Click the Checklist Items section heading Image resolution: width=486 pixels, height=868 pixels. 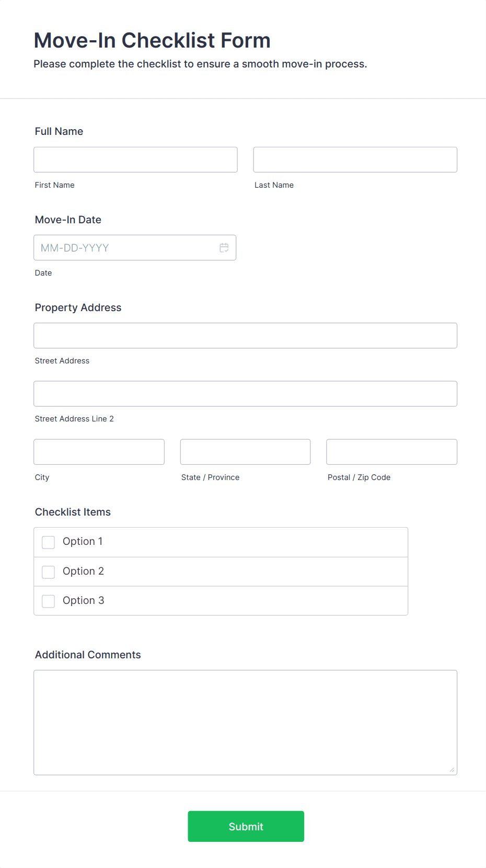[x=73, y=512]
